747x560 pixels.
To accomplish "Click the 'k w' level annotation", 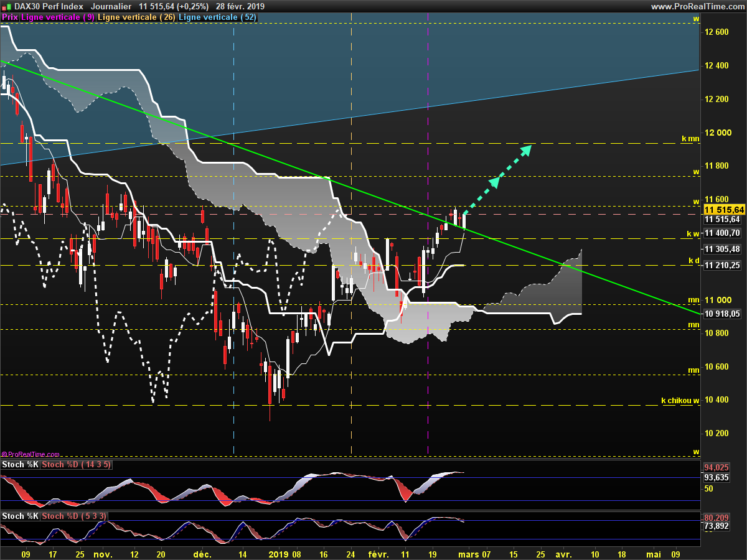I will [693, 233].
